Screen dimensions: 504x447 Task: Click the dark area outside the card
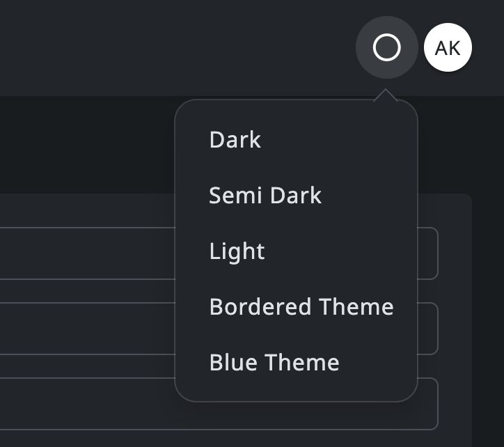pyautogui.click(x=84, y=146)
